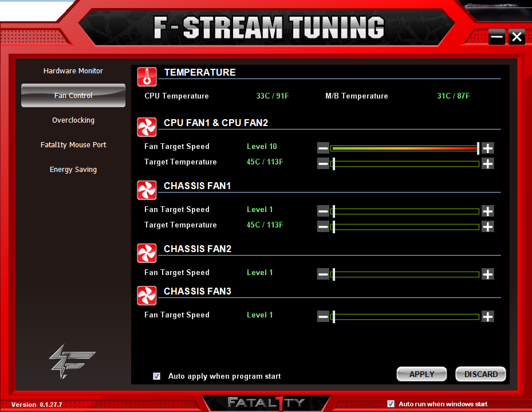Increase CHASSIS FAN1 target speed with plus

pyautogui.click(x=487, y=211)
